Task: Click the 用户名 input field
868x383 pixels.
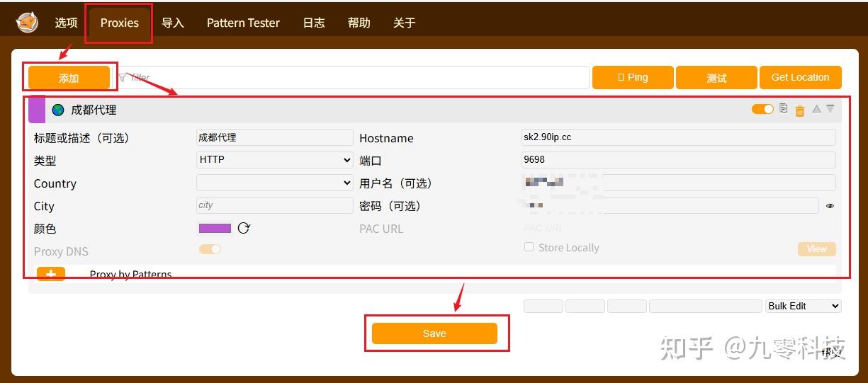Action: 679,183
